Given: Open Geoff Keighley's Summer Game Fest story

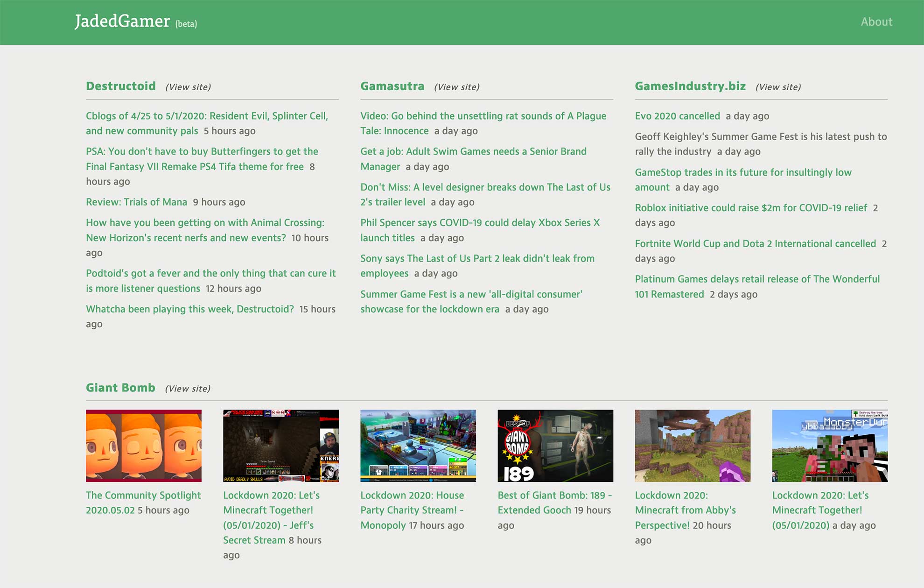Looking at the screenshot, I should click(761, 144).
